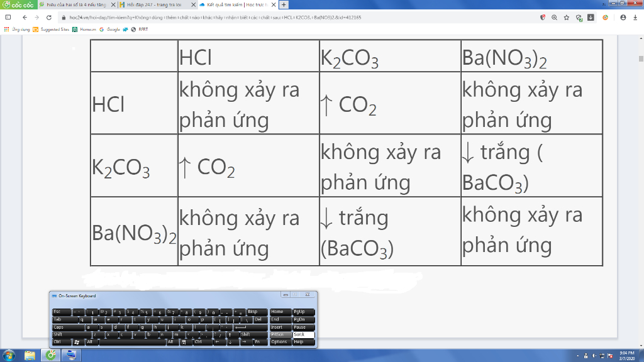Close the 'Hỏi đáp 247' tab

pos(194,5)
